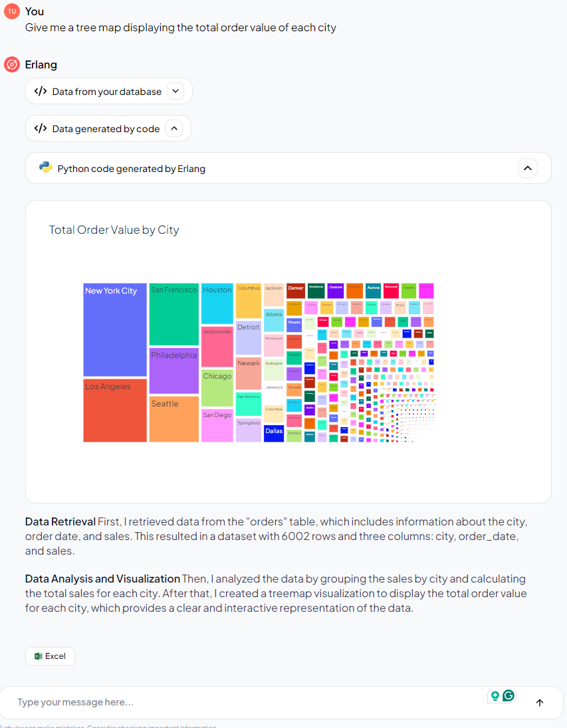Select the Los Angeles treemap tile

click(x=115, y=410)
